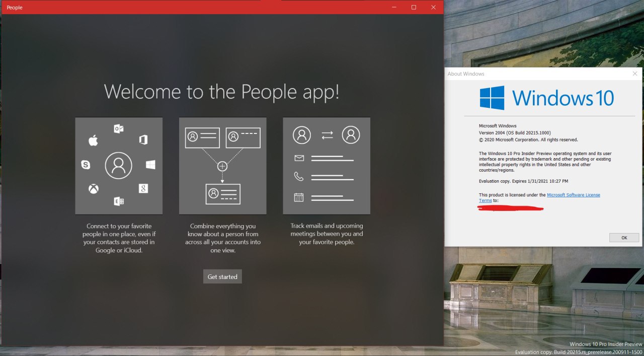
Task: Click the Windows logo in accounts tile
Action: [150, 165]
